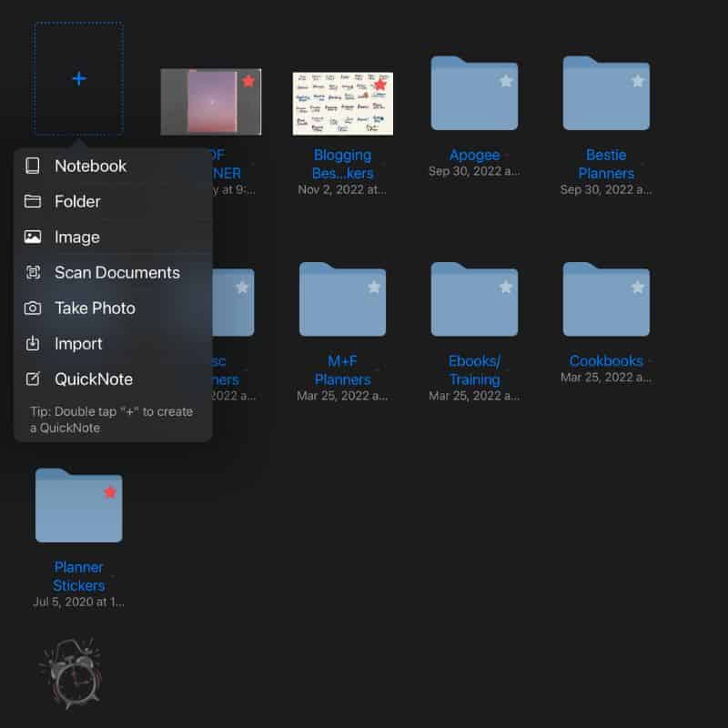Click the download icon beside Import
728x728 pixels.
click(x=33, y=344)
